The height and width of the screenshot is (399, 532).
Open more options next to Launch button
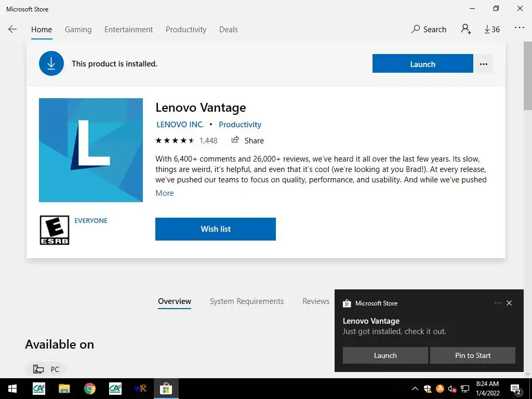tap(484, 64)
